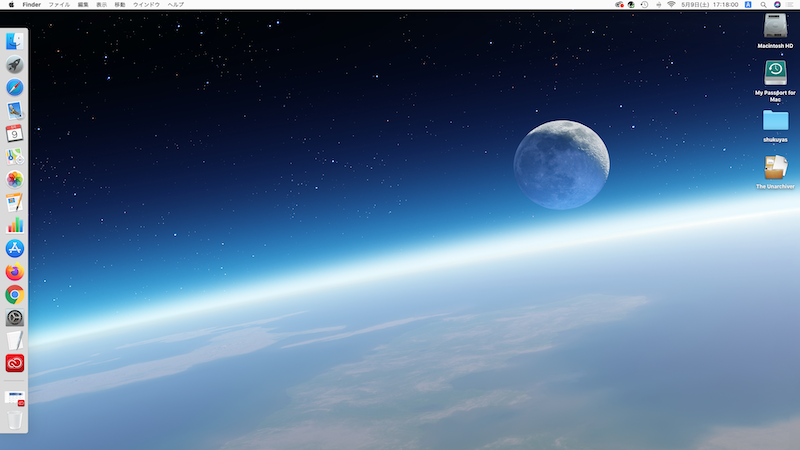Open Photos app in Dock
Screen dimensions: 800x450
pyautogui.click(x=14, y=179)
